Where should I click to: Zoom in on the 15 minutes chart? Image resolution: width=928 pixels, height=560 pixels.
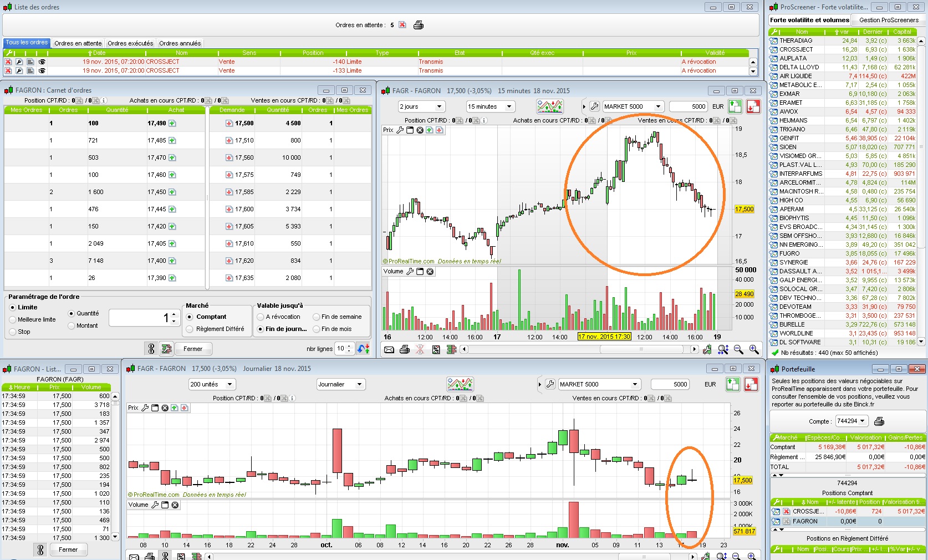coord(754,349)
